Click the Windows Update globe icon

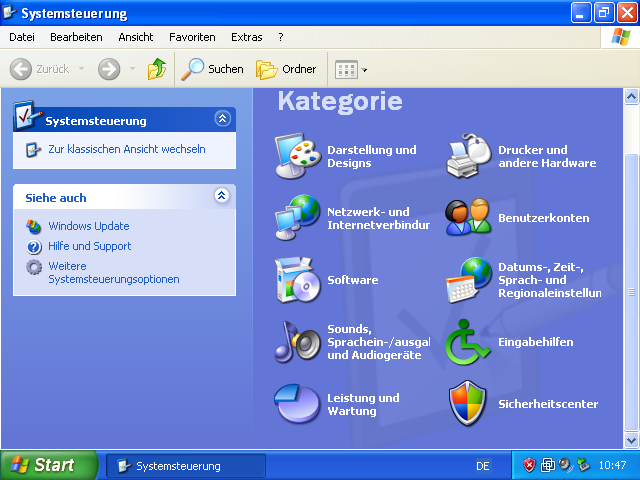[34, 227]
